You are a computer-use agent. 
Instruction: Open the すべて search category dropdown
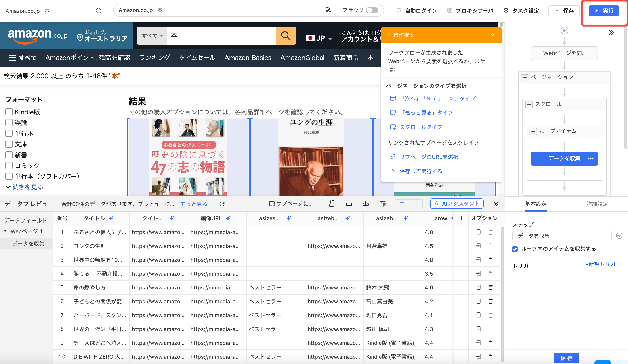click(x=152, y=36)
